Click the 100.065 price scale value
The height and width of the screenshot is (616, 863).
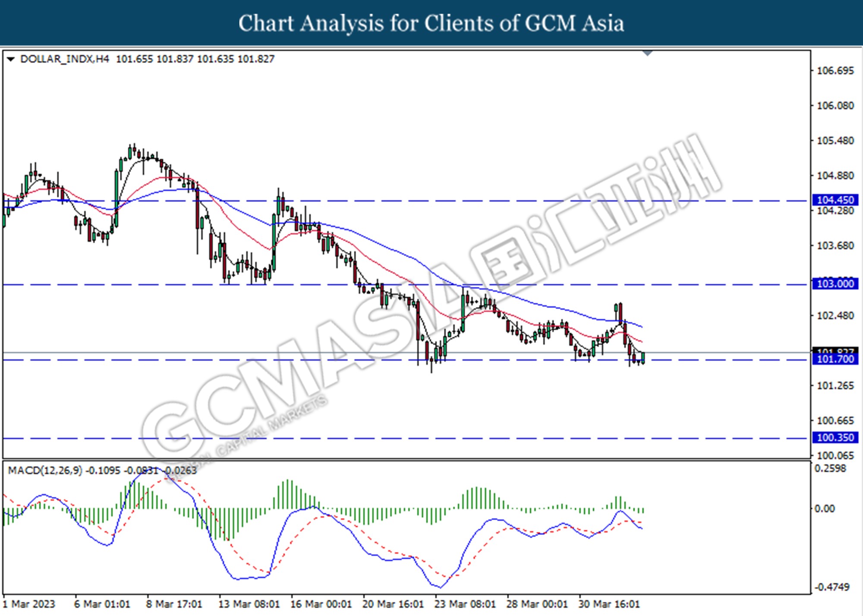tap(835, 456)
